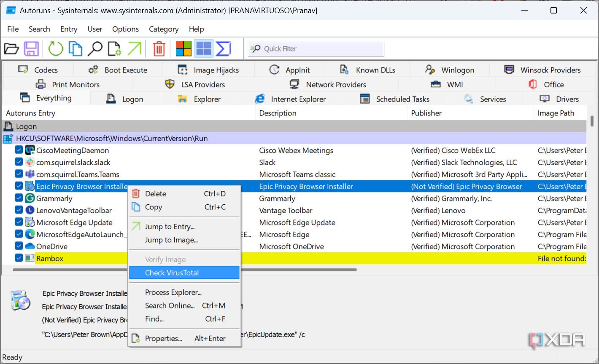
Task: Switch to the Scheduled Tasks tab
Action: pos(394,99)
